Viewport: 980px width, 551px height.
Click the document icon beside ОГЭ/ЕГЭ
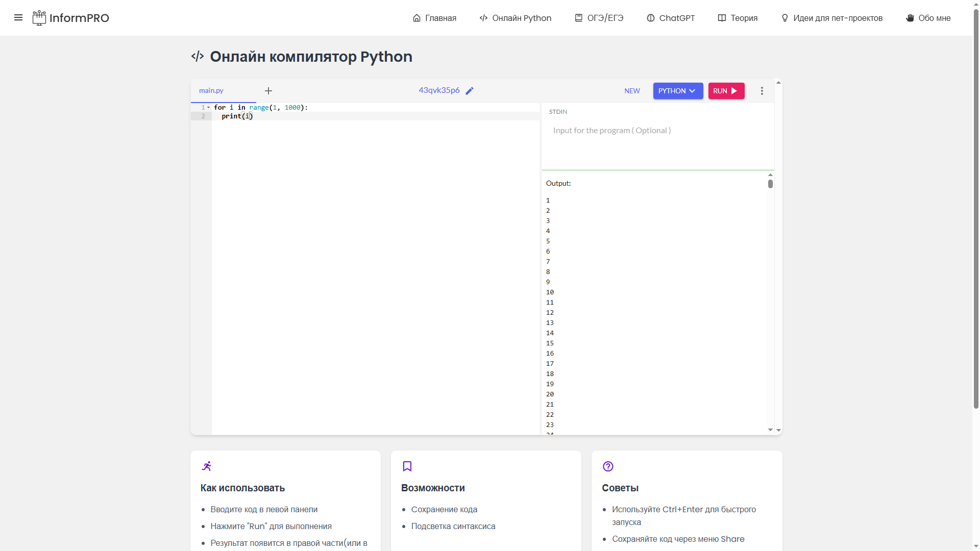point(579,18)
